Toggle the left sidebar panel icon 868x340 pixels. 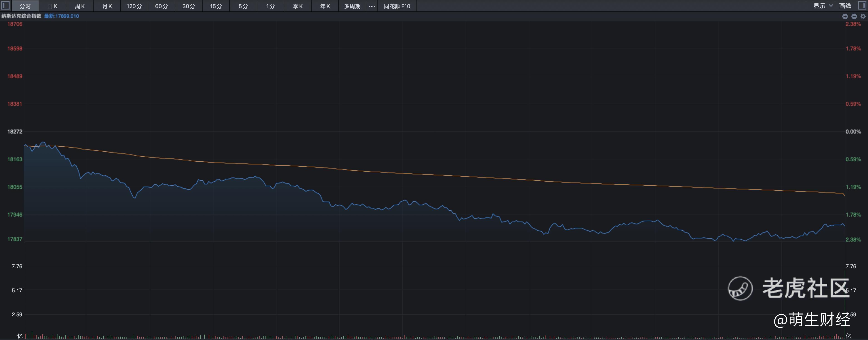tap(6, 6)
